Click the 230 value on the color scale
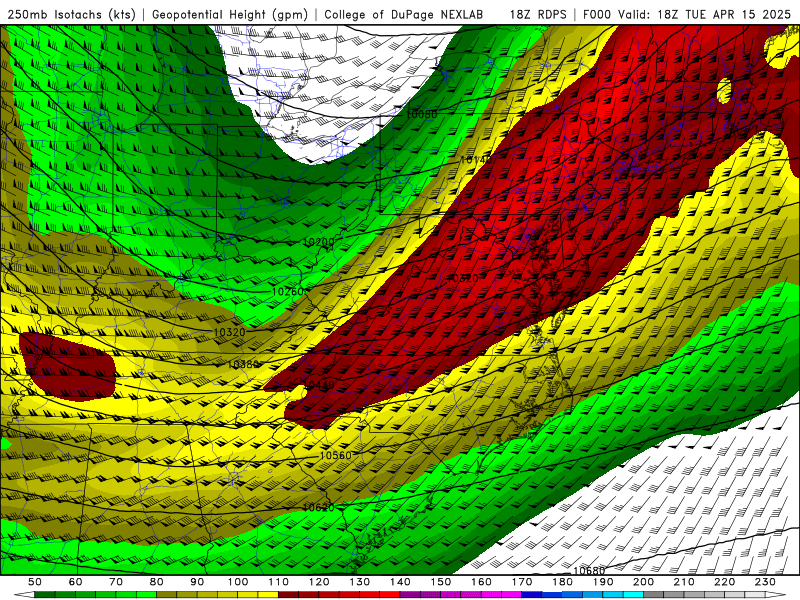 765,582
